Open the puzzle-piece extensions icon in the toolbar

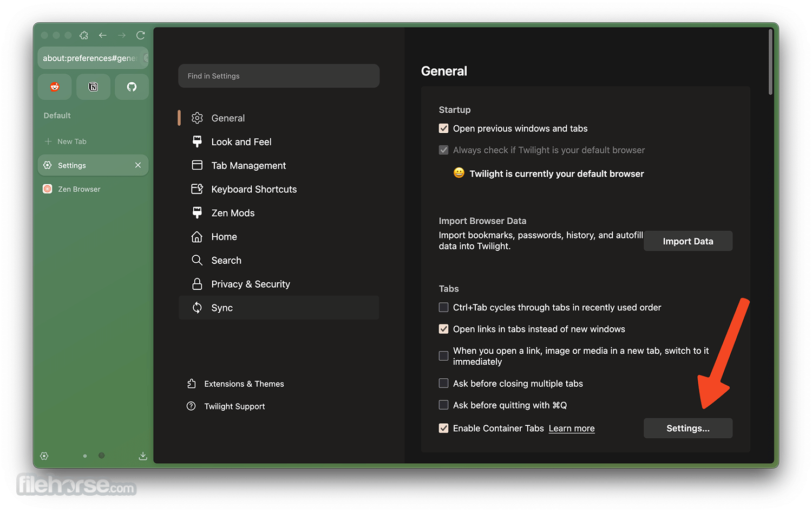84,35
